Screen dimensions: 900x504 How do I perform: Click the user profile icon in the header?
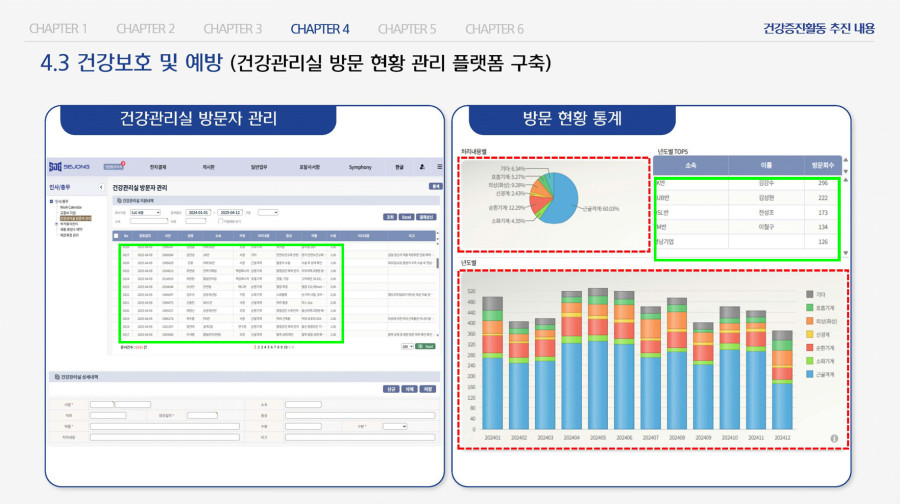click(422, 167)
